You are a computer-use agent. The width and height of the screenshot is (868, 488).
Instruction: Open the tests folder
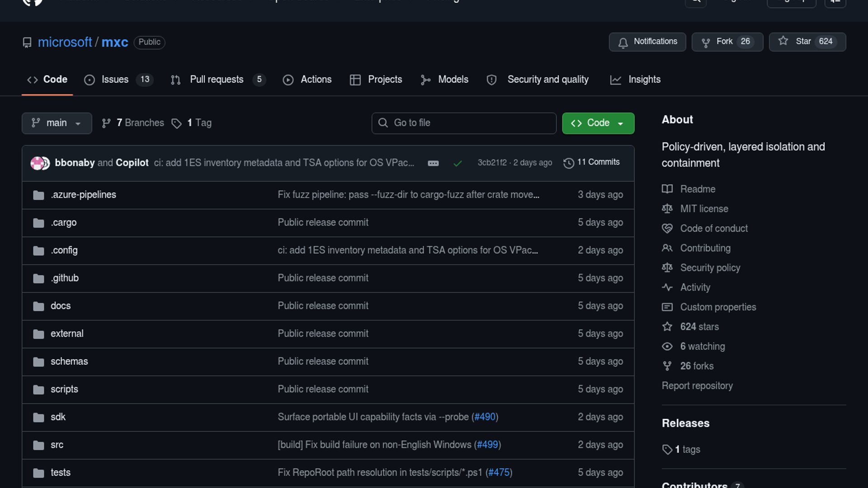tap(61, 473)
